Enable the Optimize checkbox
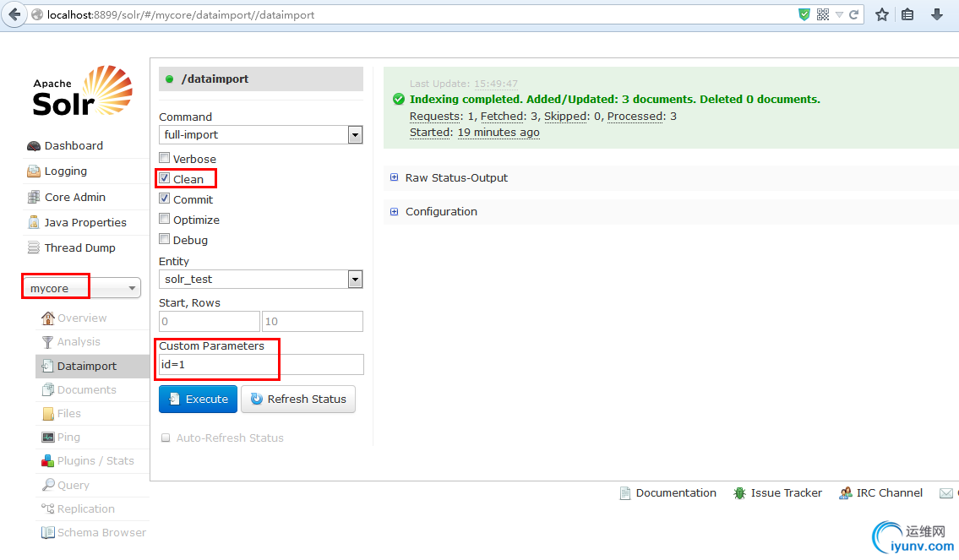This screenshot has width=959, height=560. (x=164, y=218)
